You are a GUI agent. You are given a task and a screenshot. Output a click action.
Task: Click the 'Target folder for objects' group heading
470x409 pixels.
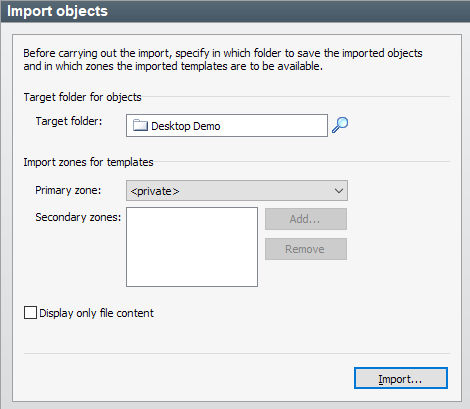click(x=82, y=97)
